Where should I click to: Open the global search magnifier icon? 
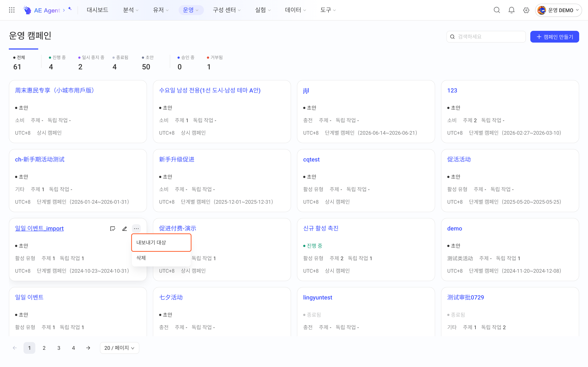497,10
